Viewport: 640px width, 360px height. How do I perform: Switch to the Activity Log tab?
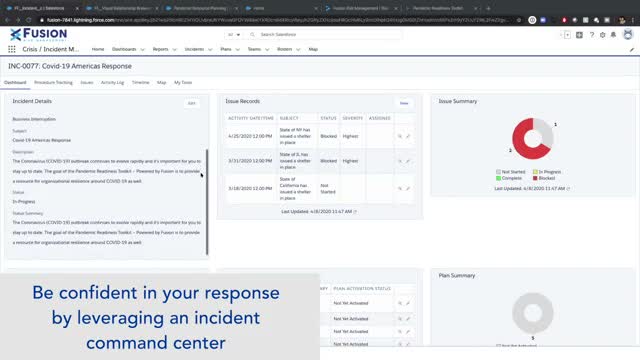pos(112,82)
